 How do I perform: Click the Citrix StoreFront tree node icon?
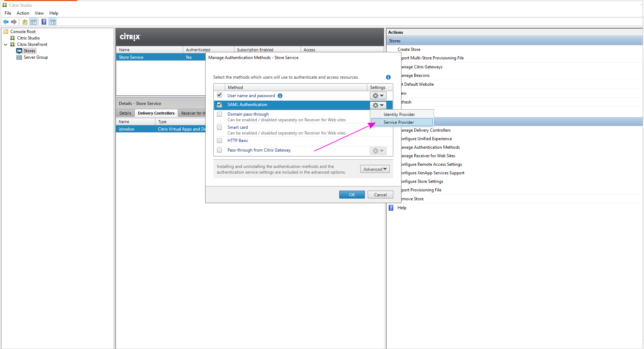click(x=12, y=44)
